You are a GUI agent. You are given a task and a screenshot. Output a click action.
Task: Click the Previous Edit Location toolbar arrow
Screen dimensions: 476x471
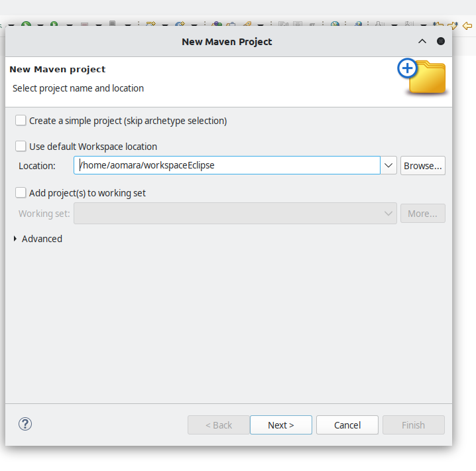(x=438, y=25)
